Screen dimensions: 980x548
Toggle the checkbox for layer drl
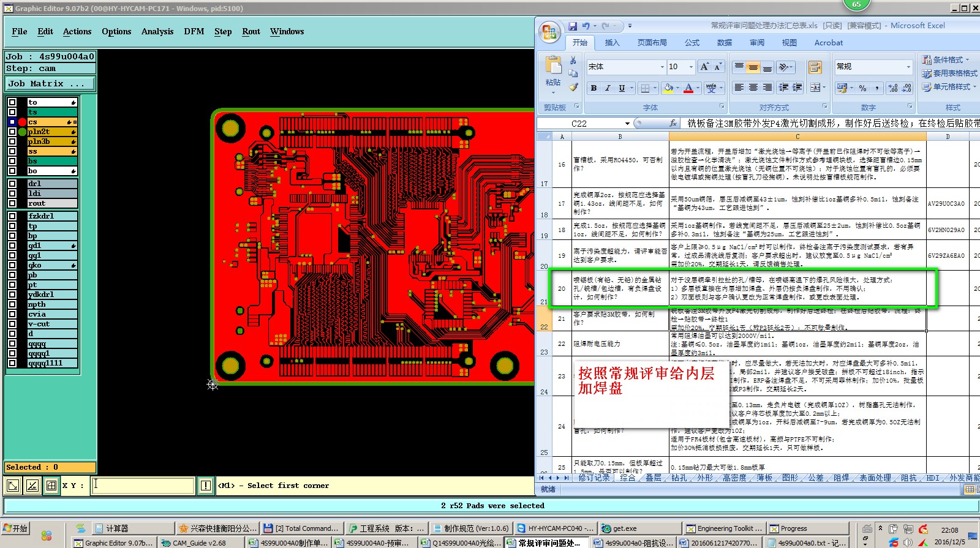(x=12, y=183)
